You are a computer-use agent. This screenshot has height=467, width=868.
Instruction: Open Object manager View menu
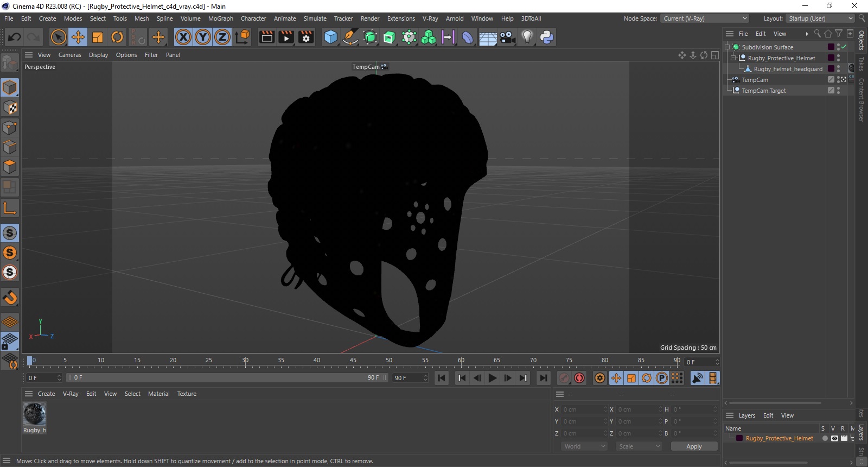[x=780, y=34]
